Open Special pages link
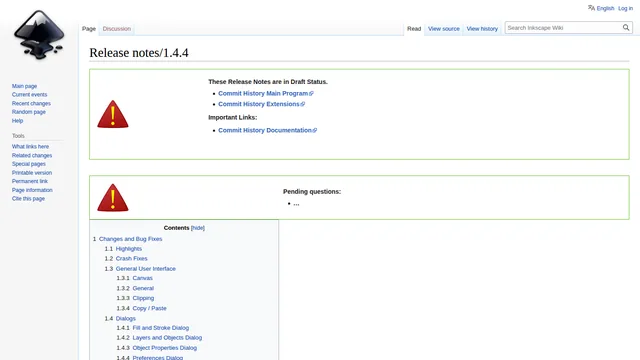Screen dimensions: 640x360 29,164
